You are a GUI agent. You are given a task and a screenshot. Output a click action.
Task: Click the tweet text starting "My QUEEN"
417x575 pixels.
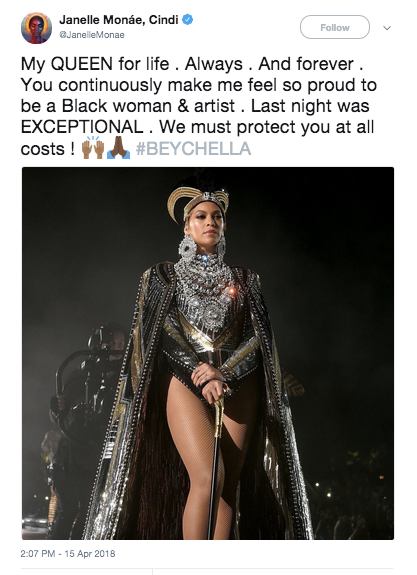[198, 106]
